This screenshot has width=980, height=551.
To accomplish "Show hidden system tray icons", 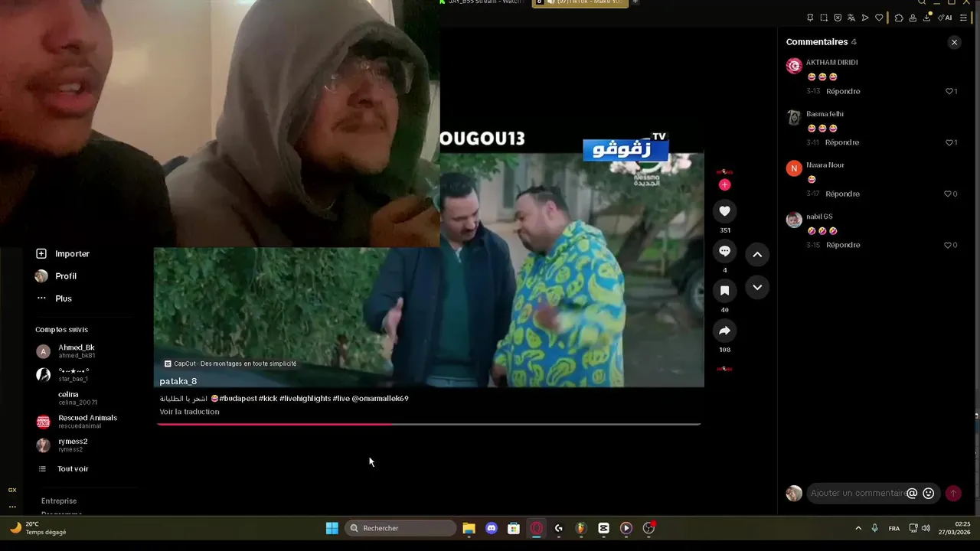I will 857,528.
